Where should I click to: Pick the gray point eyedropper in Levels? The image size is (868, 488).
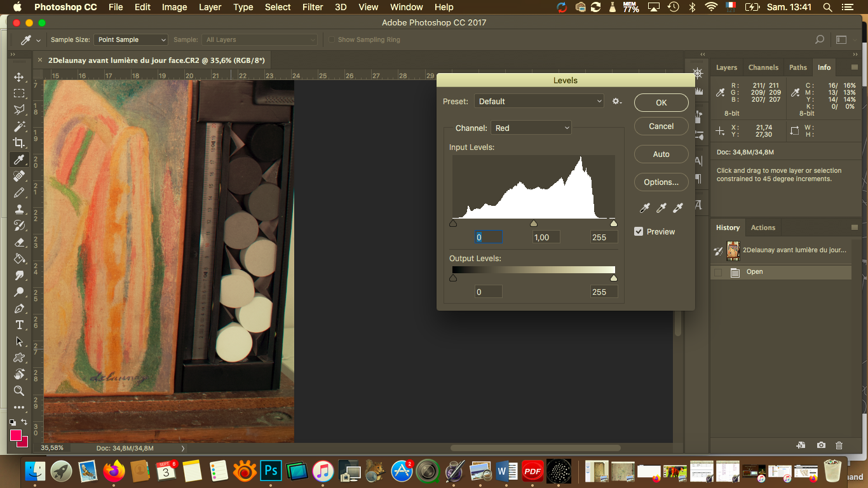click(x=661, y=208)
